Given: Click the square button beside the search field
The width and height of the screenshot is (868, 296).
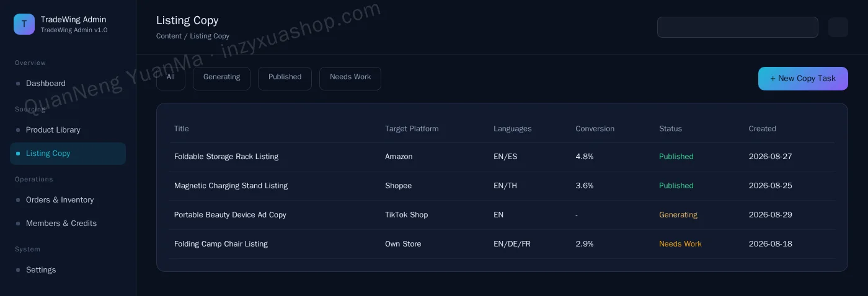Looking at the screenshot, I should coord(838,27).
